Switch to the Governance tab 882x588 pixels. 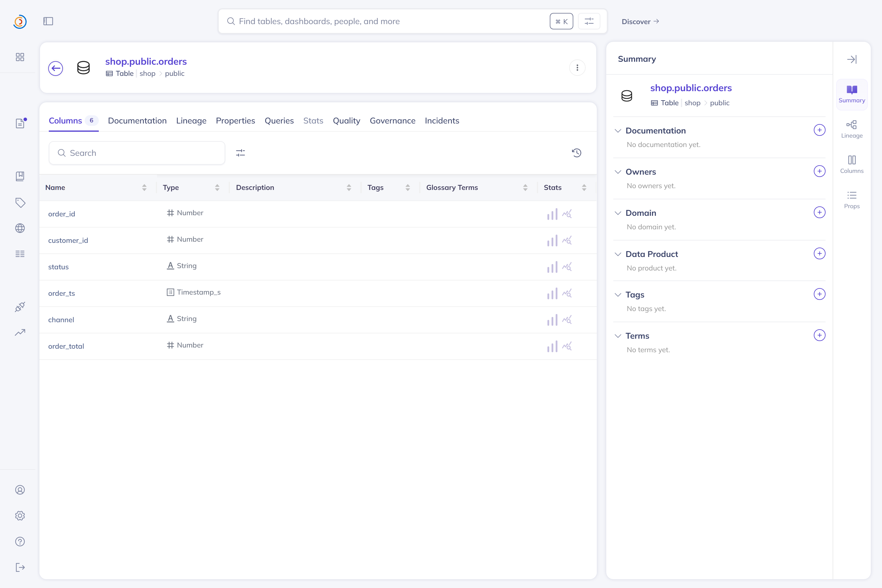coord(392,121)
